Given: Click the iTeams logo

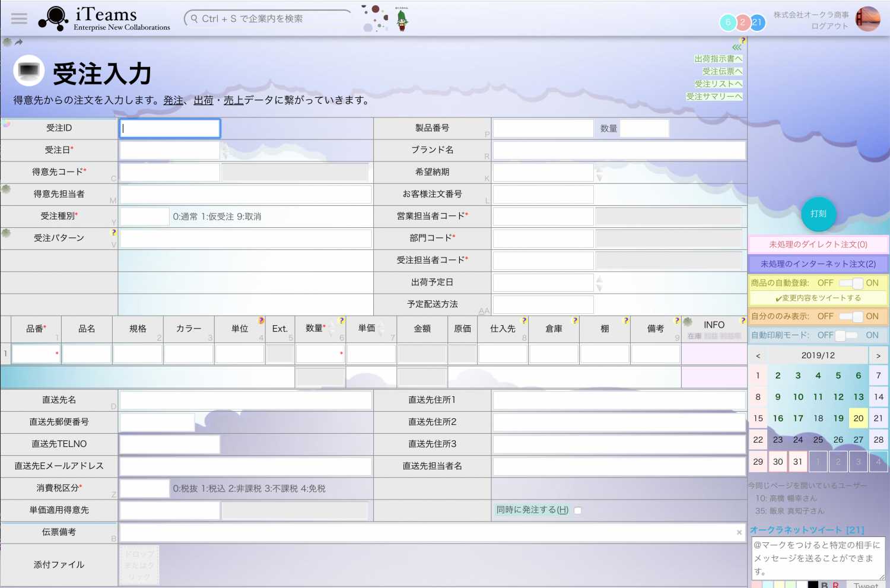Looking at the screenshot, I should tap(104, 19).
